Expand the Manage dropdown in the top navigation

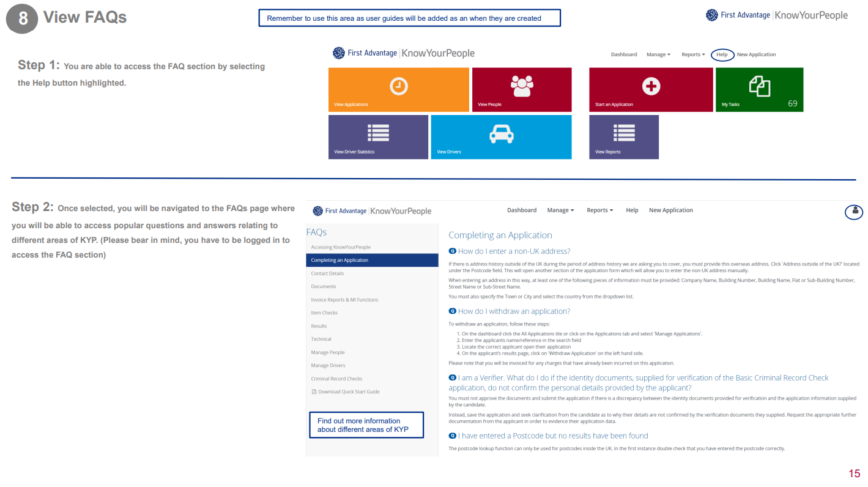point(658,54)
